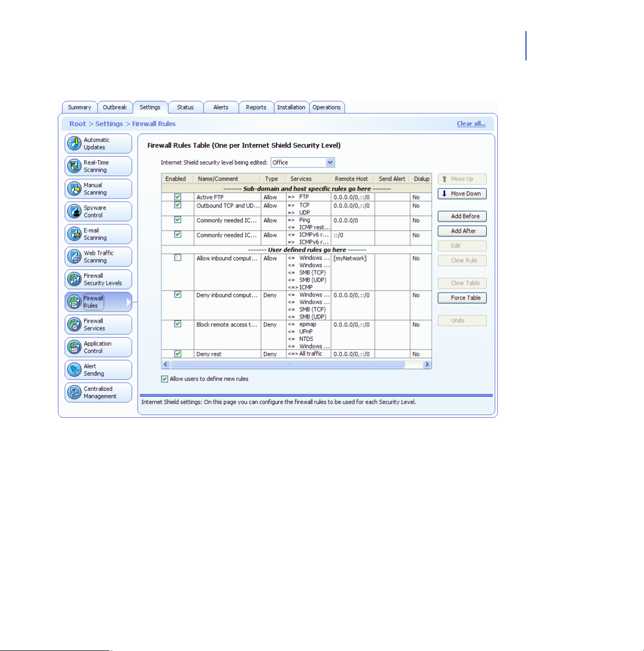
Task: Click the Spyware Control icon
Action: (75, 211)
